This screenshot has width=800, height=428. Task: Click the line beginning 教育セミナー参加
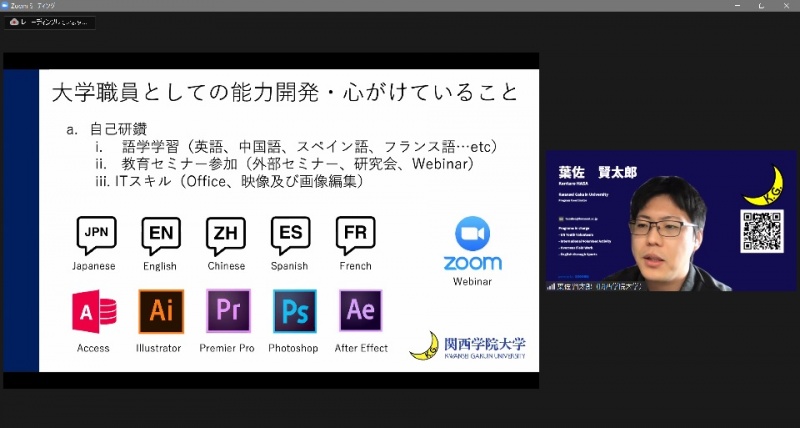[x=298, y=164]
